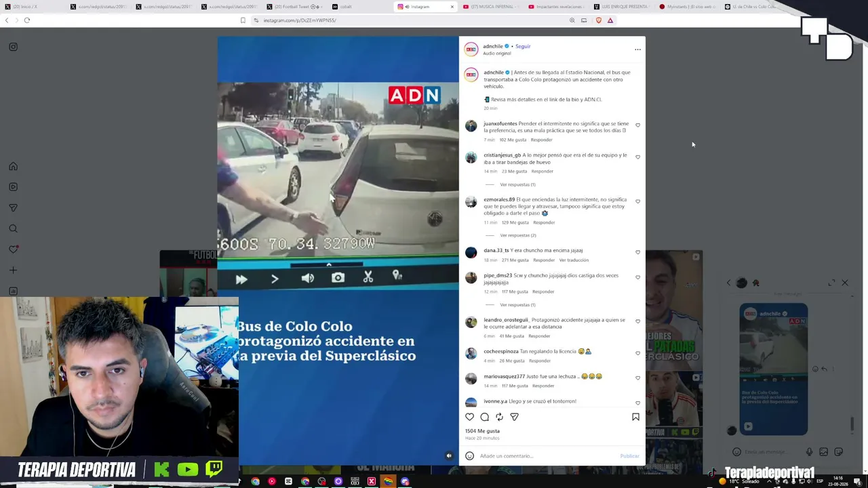Add a comment in the comment field
Image resolution: width=868 pixels, height=488 pixels.
pos(548,456)
